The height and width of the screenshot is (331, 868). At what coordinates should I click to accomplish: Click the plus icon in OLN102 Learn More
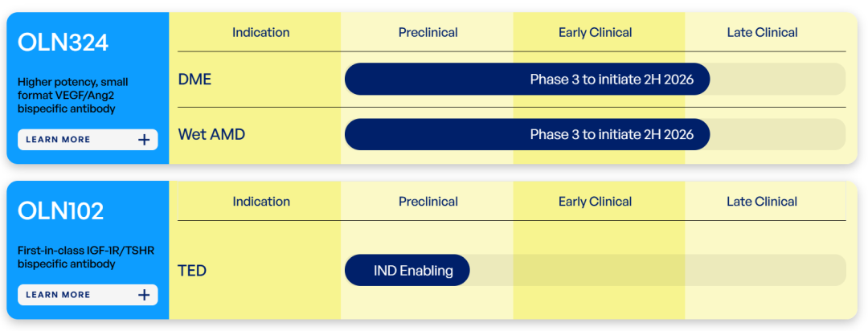144,295
